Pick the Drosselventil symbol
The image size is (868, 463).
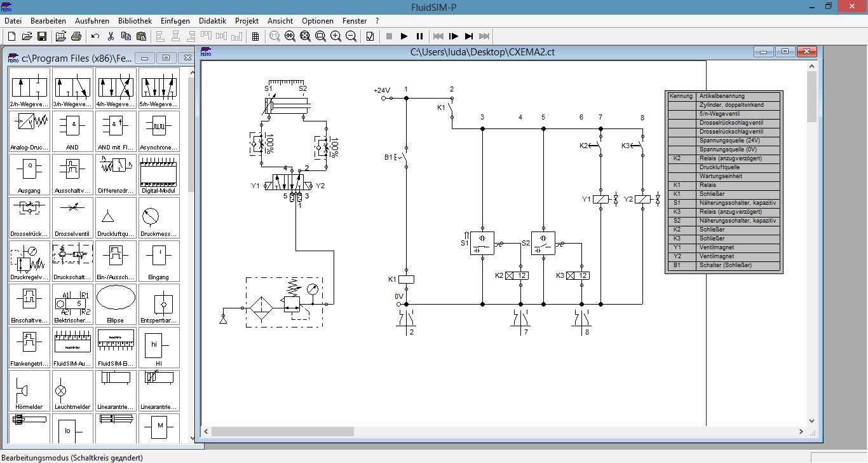coord(72,218)
